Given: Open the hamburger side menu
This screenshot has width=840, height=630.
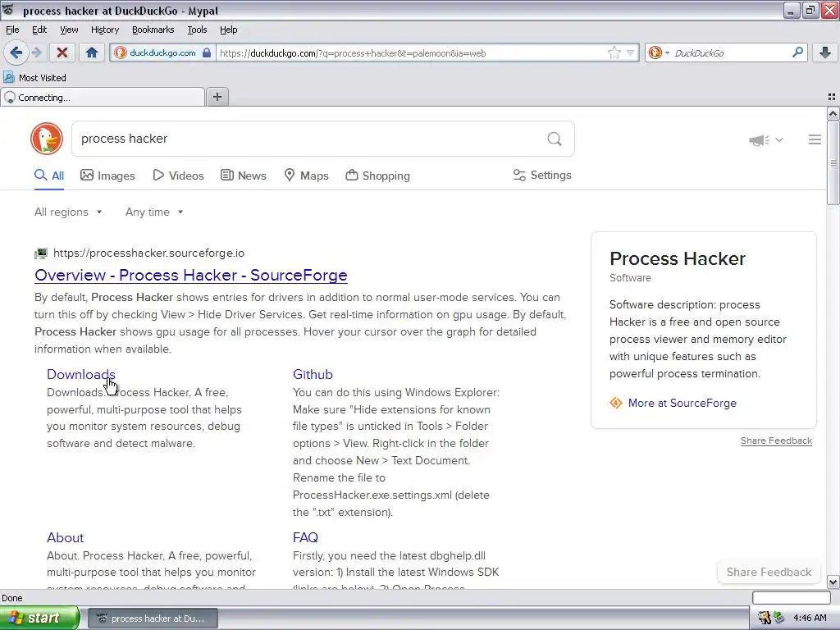Looking at the screenshot, I should point(815,139).
